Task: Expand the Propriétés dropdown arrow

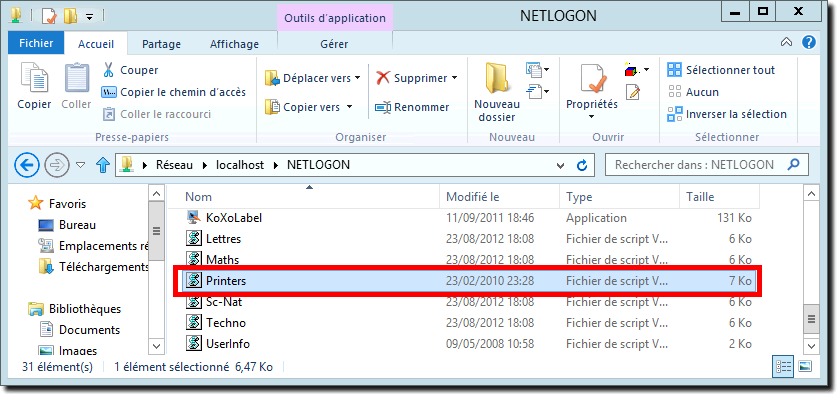Action: [x=591, y=116]
